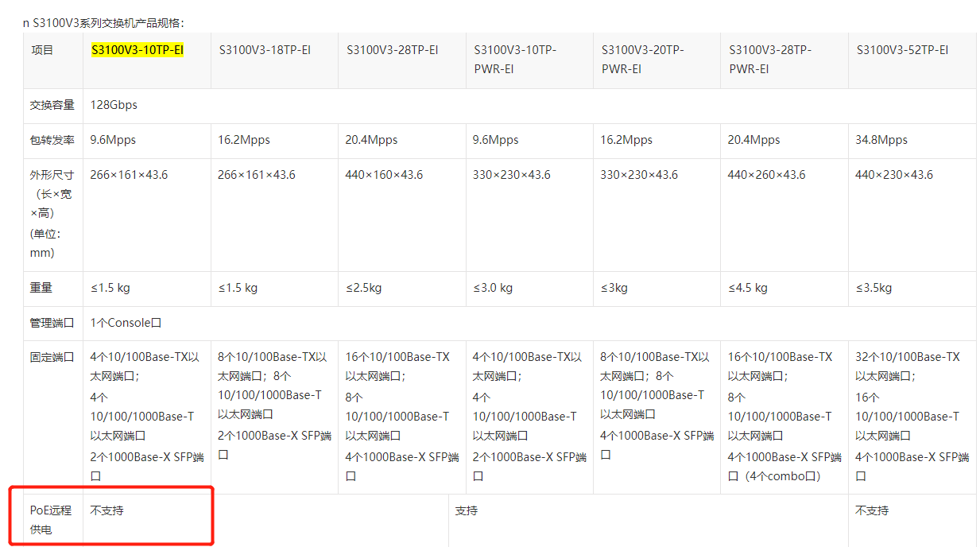980x547 pixels.
Task: Click the S3100V3-28TP-EI model header
Action: coord(392,50)
